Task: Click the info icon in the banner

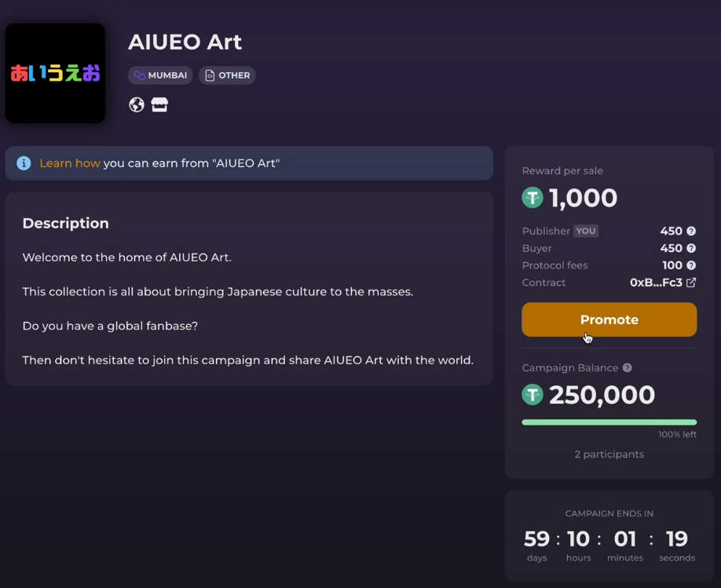Action: coord(24,163)
